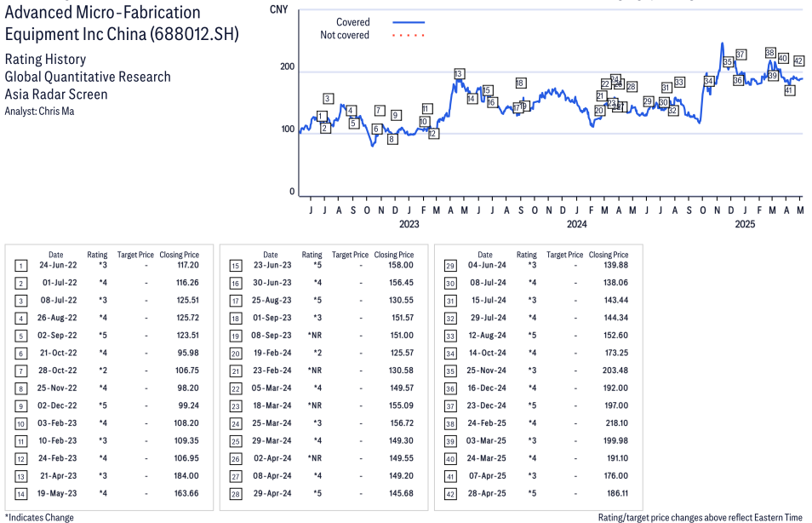Select the 'Analyst: Chris Ma' text

(39, 112)
